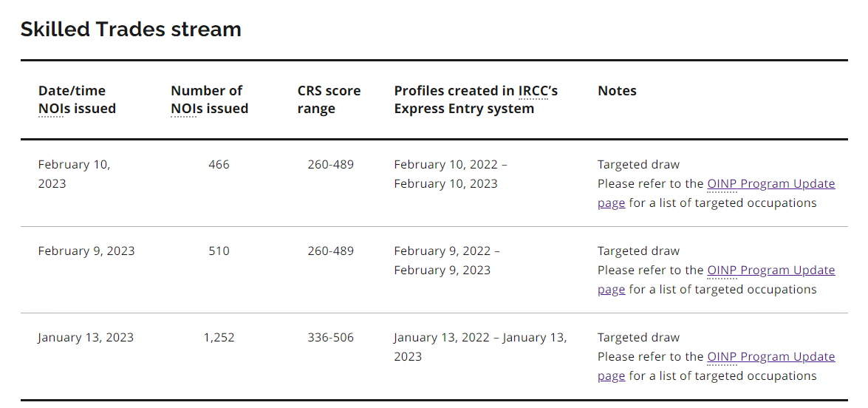The width and height of the screenshot is (868, 408).
Task: Select the 466 NOIs issued value
Action: (x=219, y=165)
